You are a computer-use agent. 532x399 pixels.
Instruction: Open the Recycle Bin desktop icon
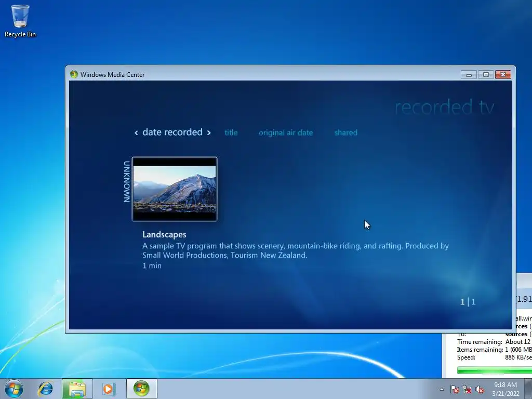[20, 20]
